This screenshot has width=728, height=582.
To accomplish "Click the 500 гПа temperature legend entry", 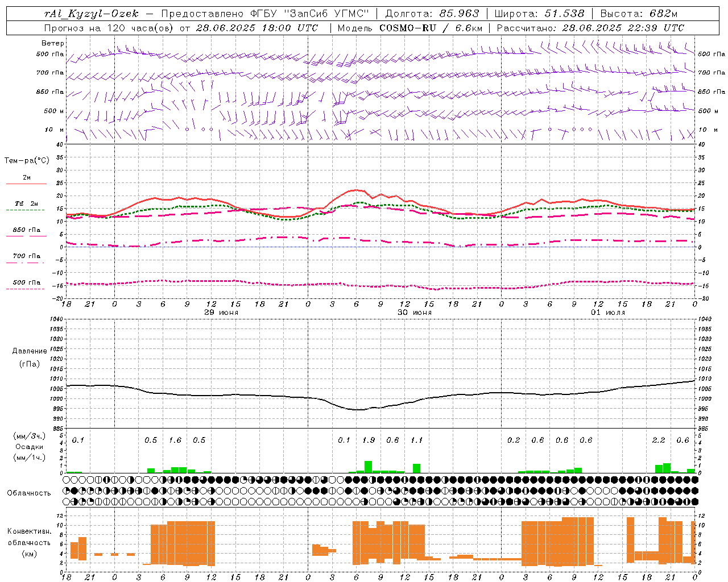I will [27, 282].
